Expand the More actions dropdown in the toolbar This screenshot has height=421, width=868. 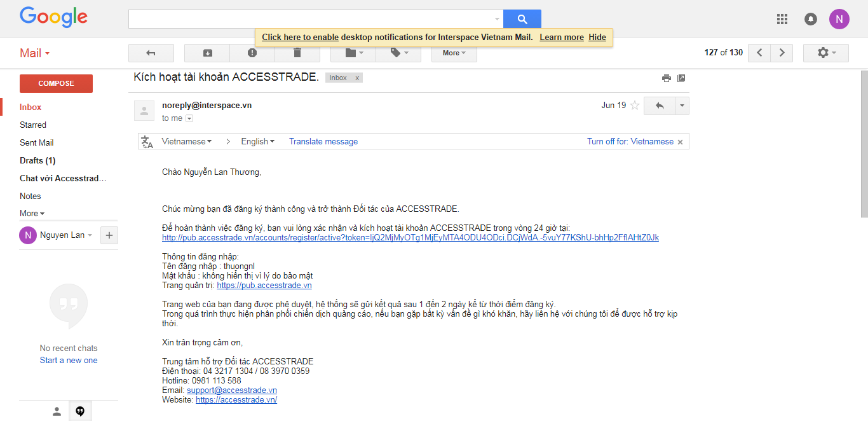pos(454,53)
